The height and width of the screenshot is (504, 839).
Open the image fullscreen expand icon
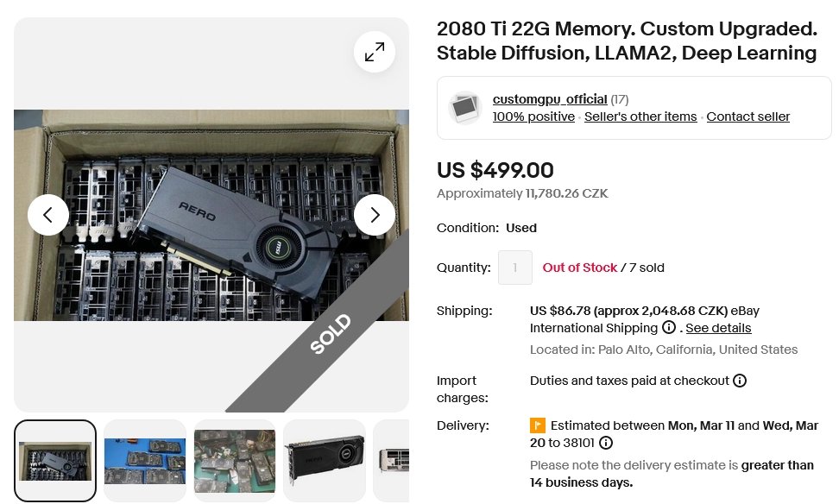[374, 52]
